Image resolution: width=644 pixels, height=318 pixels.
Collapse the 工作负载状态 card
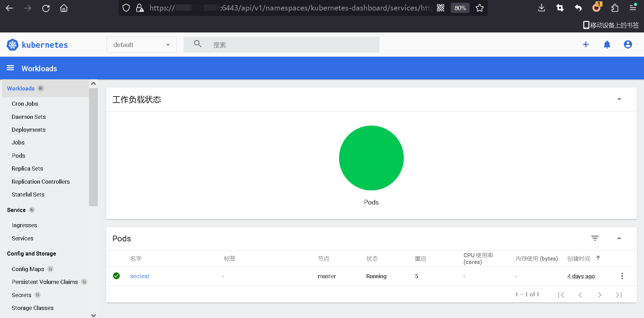click(x=619, y=99)
